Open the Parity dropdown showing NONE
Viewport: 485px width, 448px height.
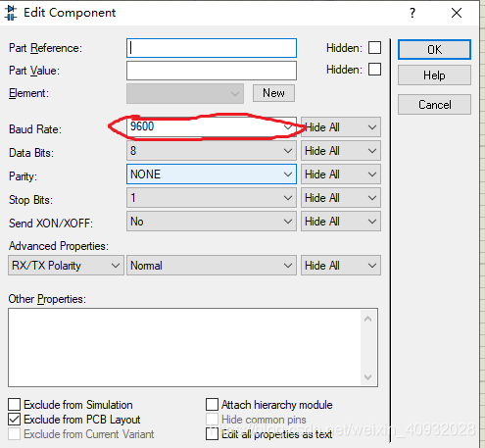click(212, 174)
